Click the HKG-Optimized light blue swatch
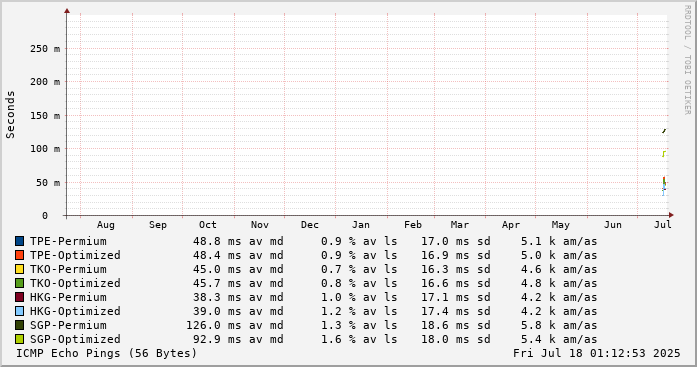 [x=20, y=311]
